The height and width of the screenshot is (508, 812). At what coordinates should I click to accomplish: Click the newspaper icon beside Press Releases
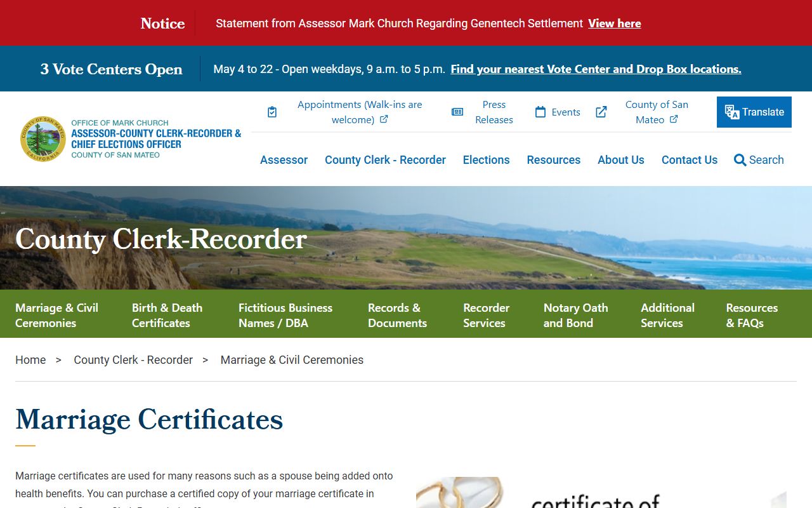pyautogui.click(x=457, y=112)
